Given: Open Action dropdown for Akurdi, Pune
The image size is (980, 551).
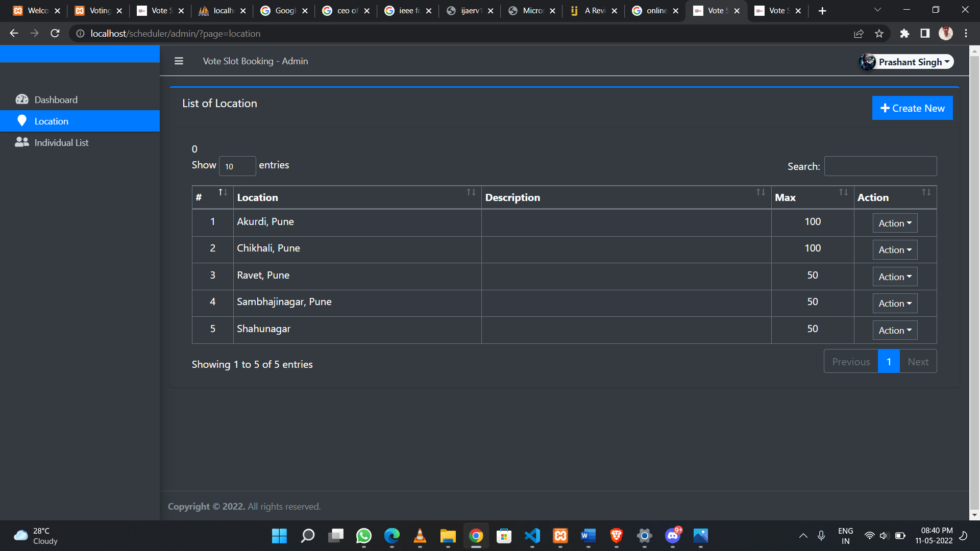Looking at the screenshot, I should pyautogui.click(x=895, y=223).
